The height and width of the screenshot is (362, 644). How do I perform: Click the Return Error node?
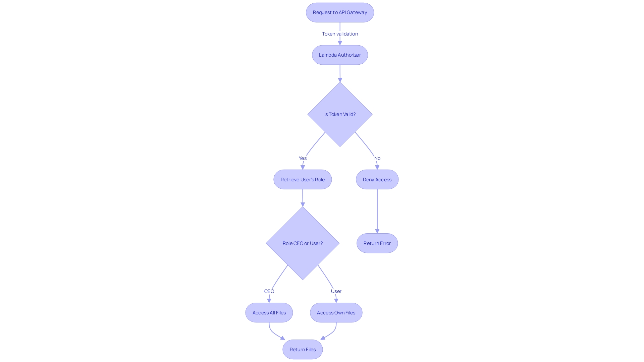click(x=377, y=243)
